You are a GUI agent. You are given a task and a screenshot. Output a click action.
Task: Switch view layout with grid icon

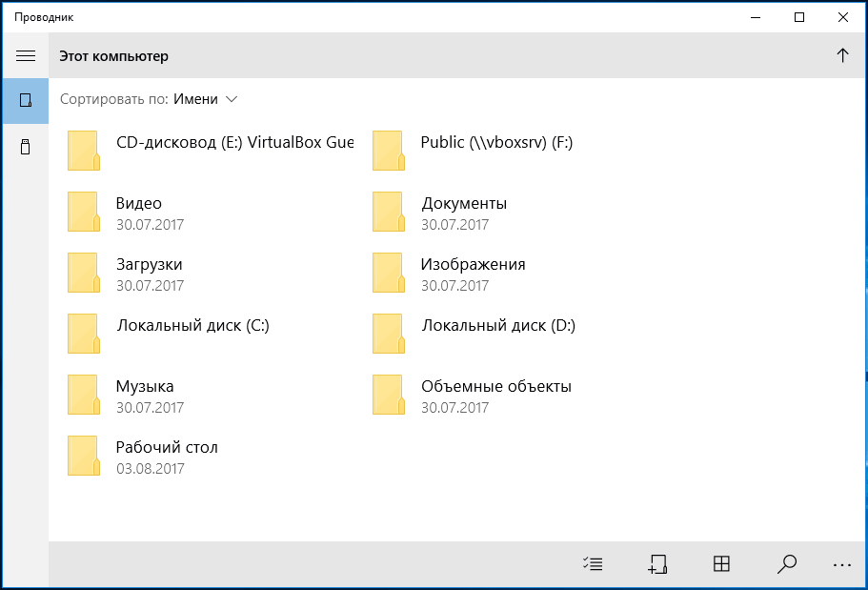pyautogui.click(x=721, y=564)
